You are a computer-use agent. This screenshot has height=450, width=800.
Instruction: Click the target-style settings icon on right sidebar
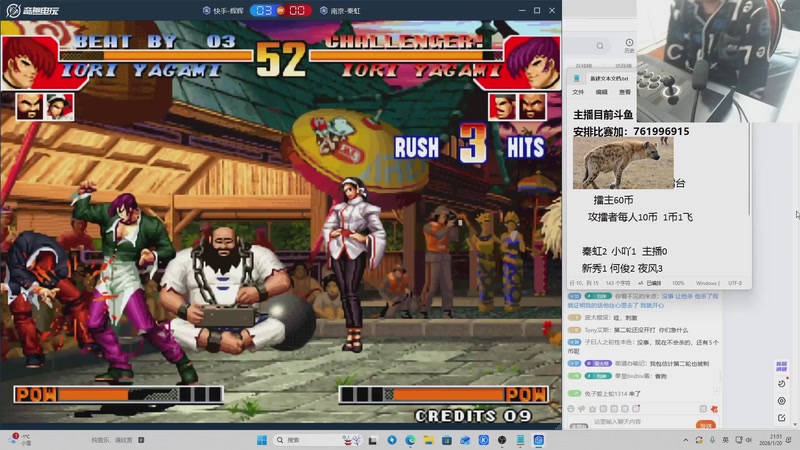click(x=782, y=401)
